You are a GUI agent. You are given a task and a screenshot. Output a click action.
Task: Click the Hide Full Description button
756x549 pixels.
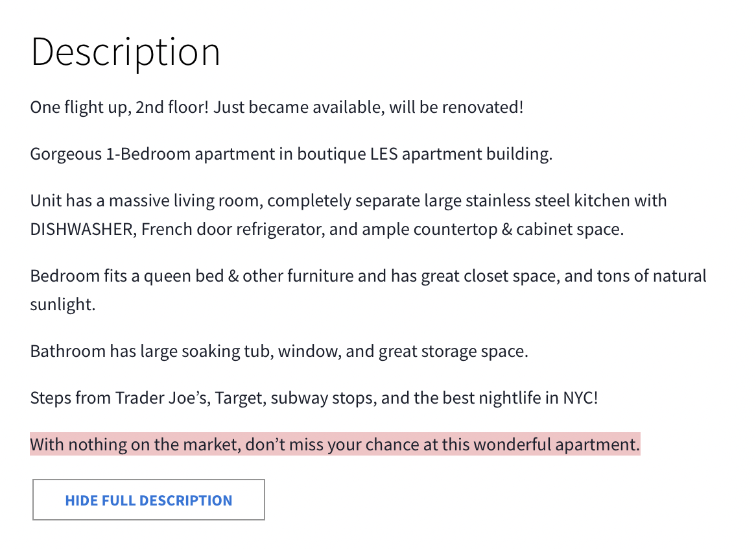click(x=148, y=500)
